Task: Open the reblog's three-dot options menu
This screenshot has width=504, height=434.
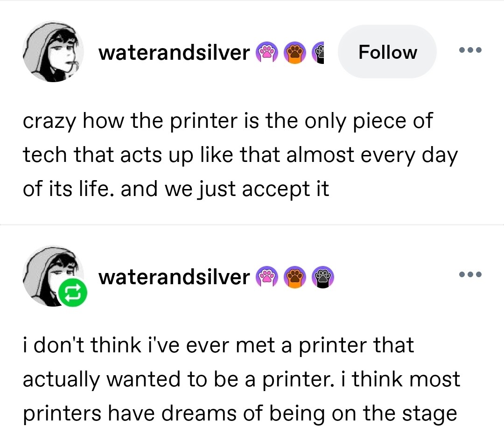Action: pyautogui.click(x=469, y=274)
